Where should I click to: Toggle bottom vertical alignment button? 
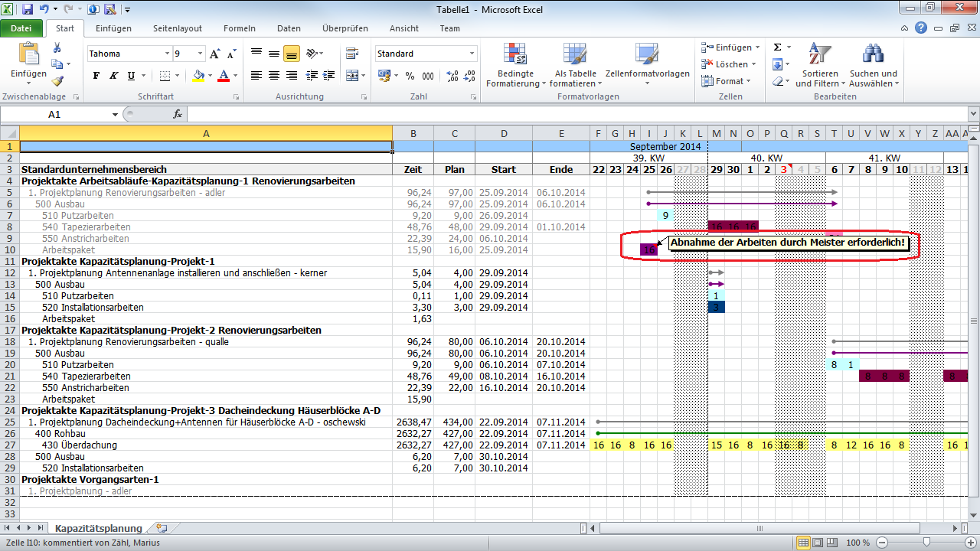pos(292,54)
